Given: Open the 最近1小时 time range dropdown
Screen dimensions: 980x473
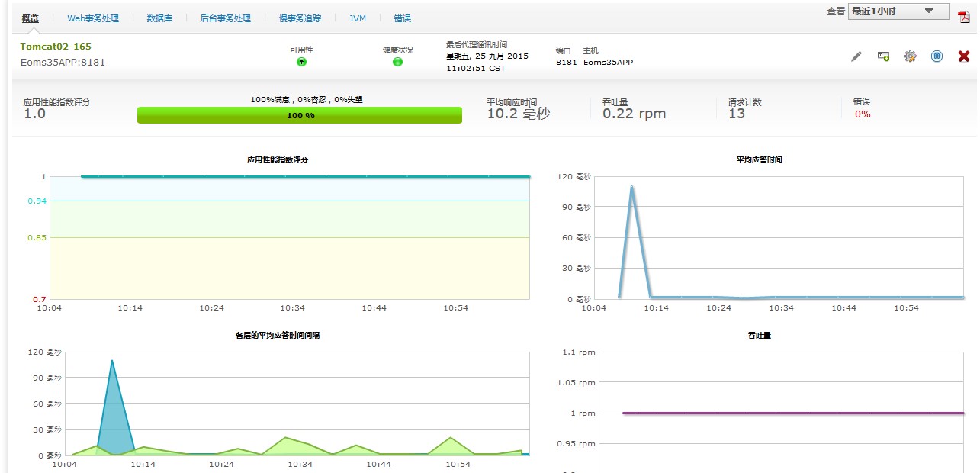Looking at the screenshot, I should tap(898, 11).
